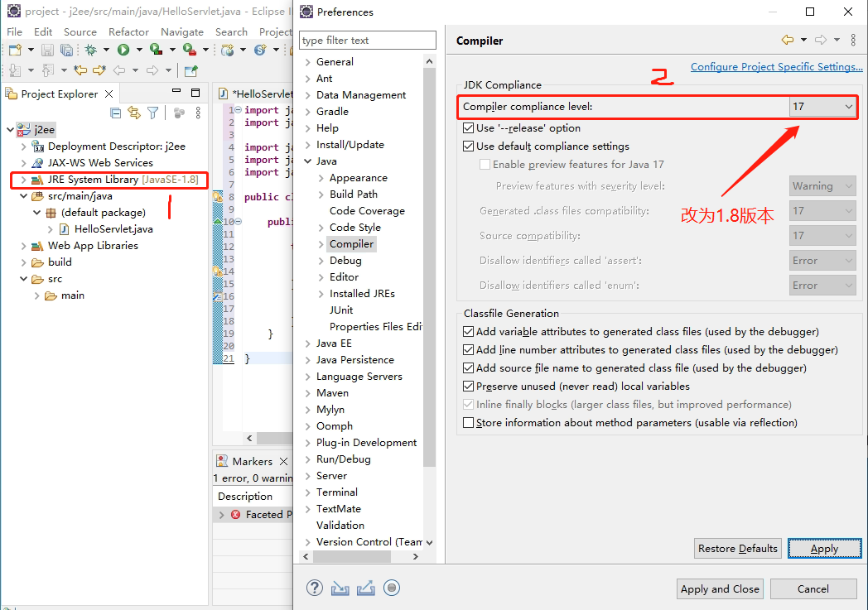Open Compiler compliance level dropdown
This screenshot has height=610, width=868.
tap(822, 107)
